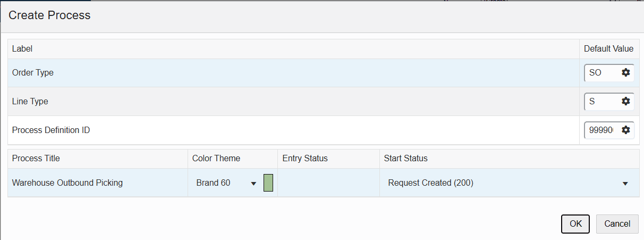The height and width of the screenshot is (240, 644).
Task: Click the Line Type label row
Action: point(293,101)
